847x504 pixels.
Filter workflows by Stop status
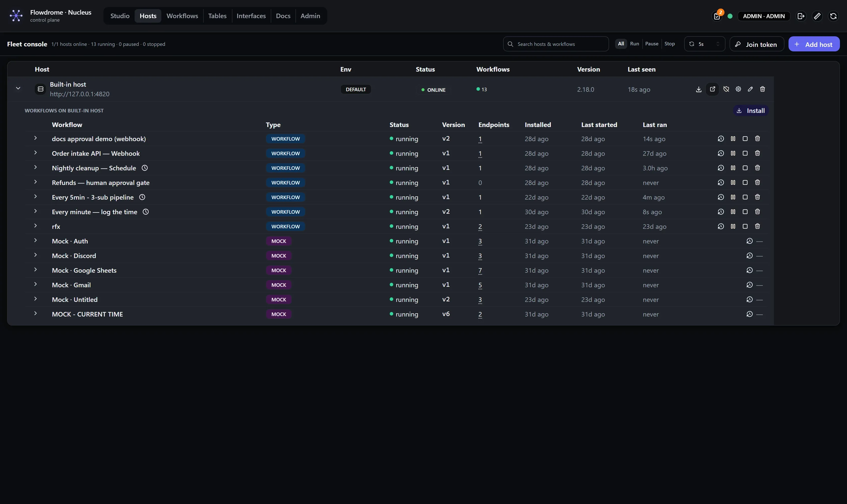pyautogui.click(x=669, y=44)
